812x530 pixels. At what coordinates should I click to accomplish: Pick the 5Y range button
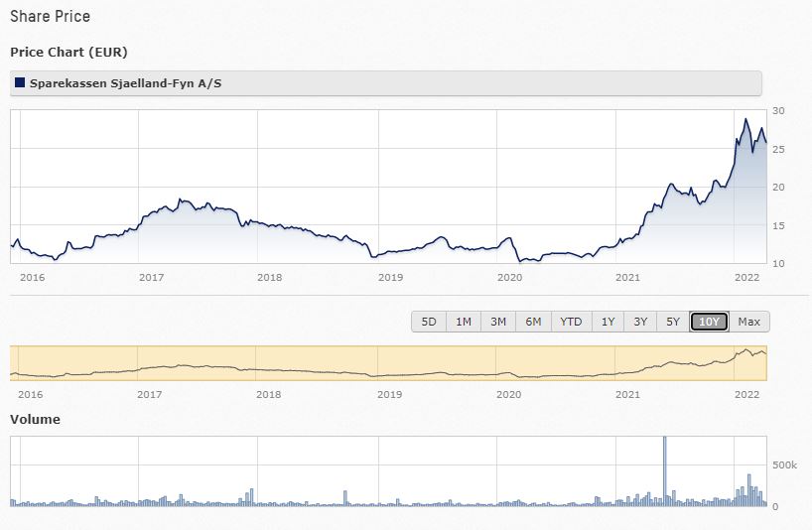pyautogui.click(x=673, y=322)
